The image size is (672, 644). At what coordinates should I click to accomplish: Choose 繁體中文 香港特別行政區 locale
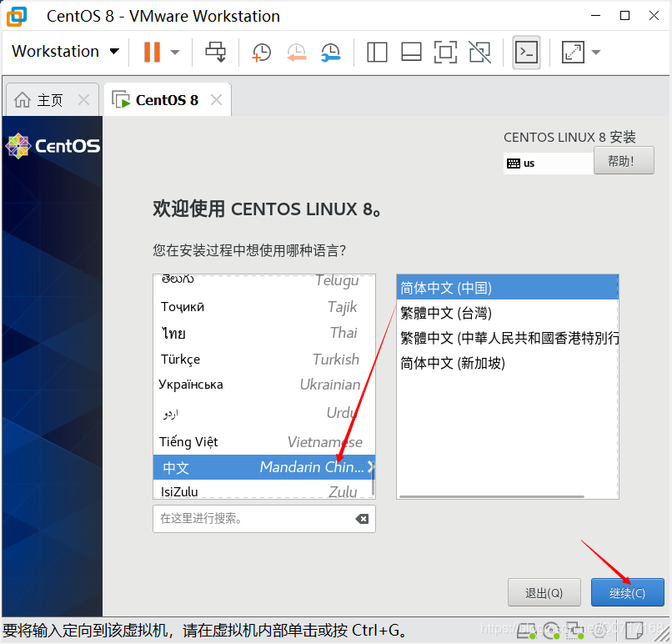[508, 338]
